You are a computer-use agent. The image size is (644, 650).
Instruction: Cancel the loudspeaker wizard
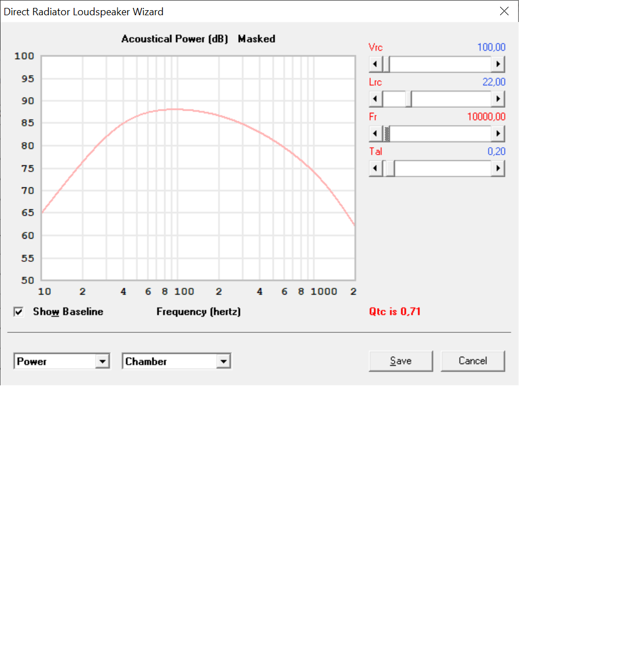(473, 361)
